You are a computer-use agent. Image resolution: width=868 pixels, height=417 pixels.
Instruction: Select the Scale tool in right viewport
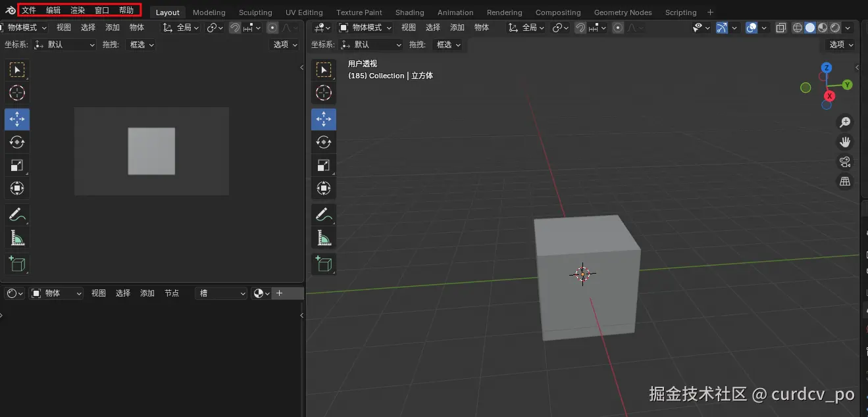324,165
